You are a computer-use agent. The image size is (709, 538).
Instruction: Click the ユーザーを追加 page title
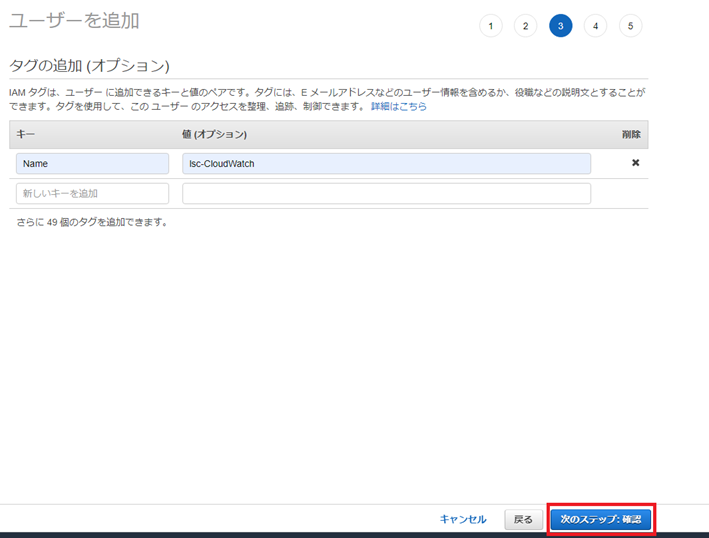[x=74, y=21]
